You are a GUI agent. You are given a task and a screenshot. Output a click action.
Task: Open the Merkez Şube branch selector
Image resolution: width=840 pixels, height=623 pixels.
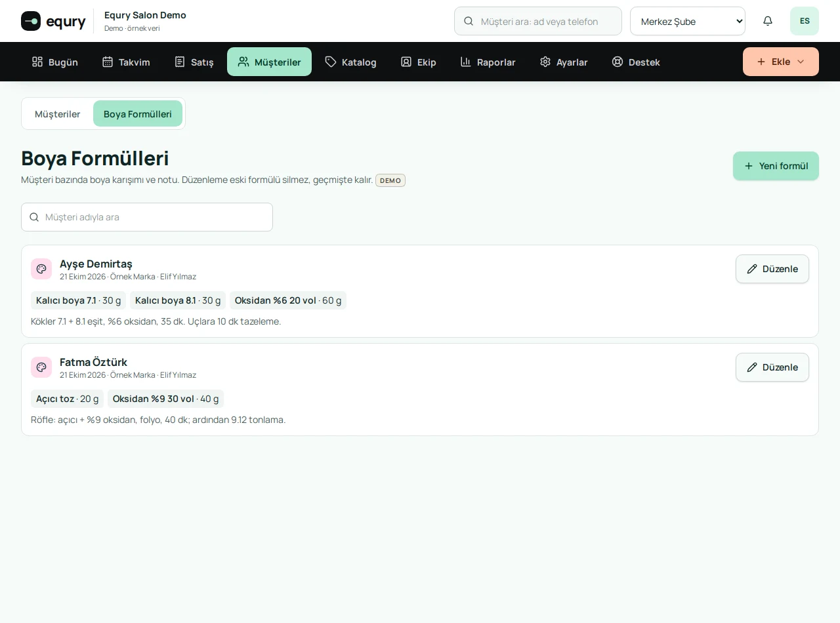pyautogui.click(x=688, y=21)
